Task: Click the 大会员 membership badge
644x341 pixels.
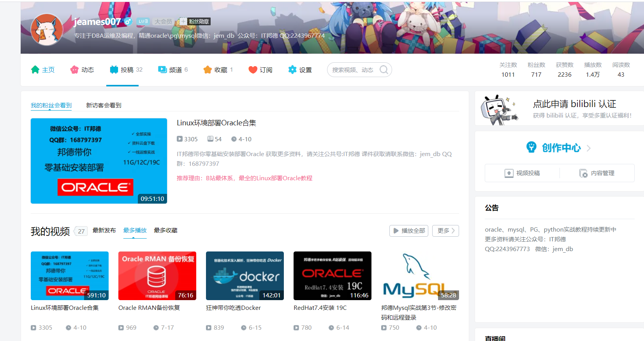Action: point(163,21)
